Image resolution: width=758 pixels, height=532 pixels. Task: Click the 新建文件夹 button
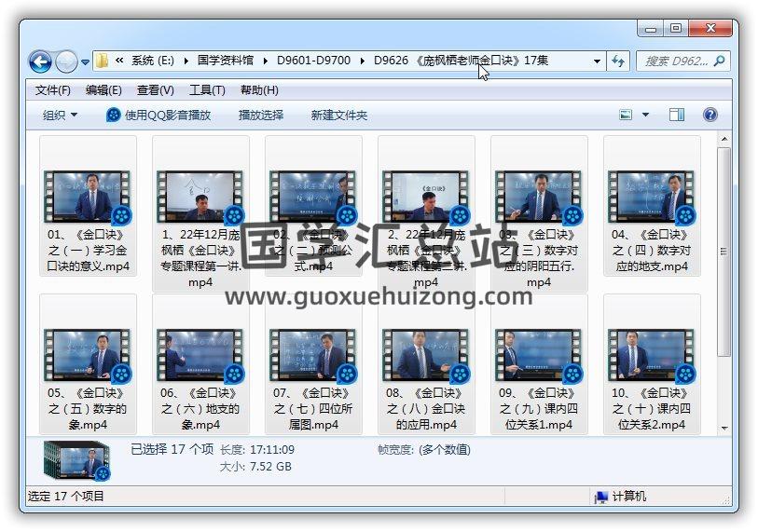pos(339,116)
